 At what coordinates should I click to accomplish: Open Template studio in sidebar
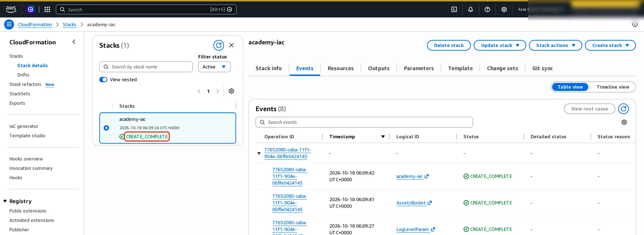(x=27, y=136)
